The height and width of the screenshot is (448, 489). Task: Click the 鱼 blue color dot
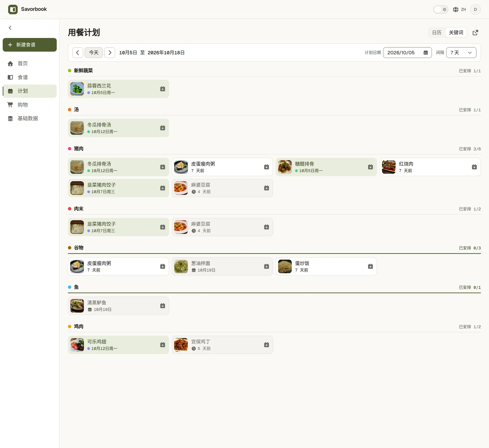click(x=70, y=287)
